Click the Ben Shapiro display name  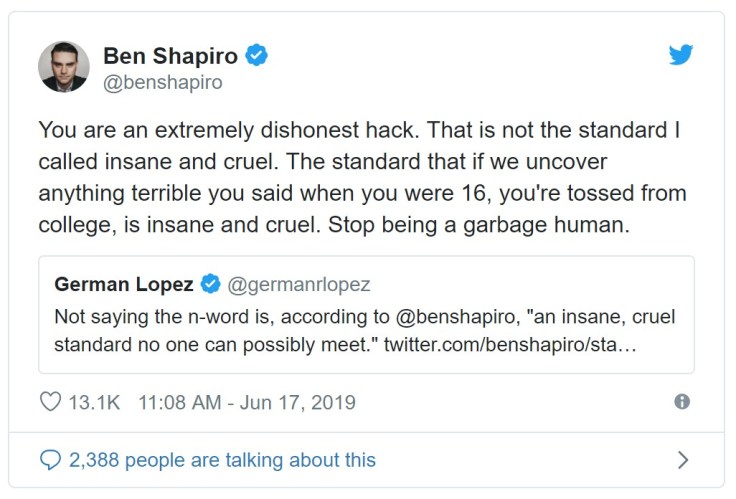point(169,56)
